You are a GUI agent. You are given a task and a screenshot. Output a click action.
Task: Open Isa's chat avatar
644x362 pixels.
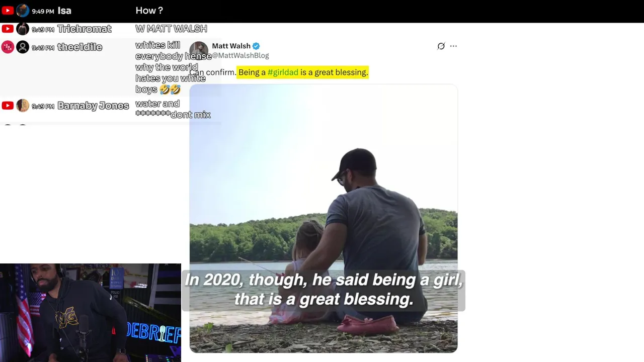pos(23,11)
